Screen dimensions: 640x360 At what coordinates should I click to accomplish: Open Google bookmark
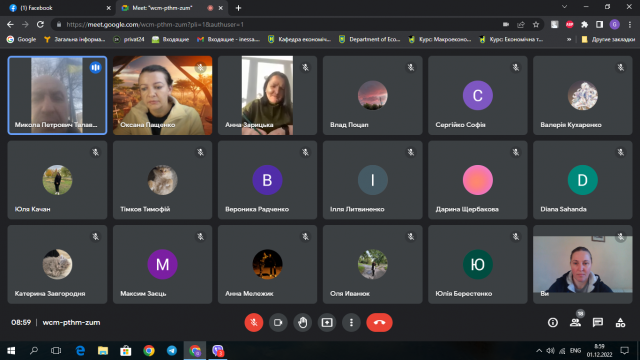coord(22,40)
